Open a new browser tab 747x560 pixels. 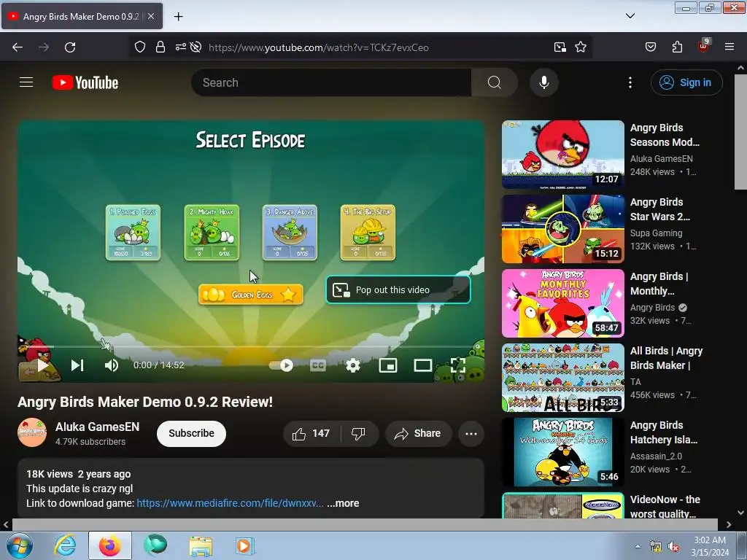178,17
